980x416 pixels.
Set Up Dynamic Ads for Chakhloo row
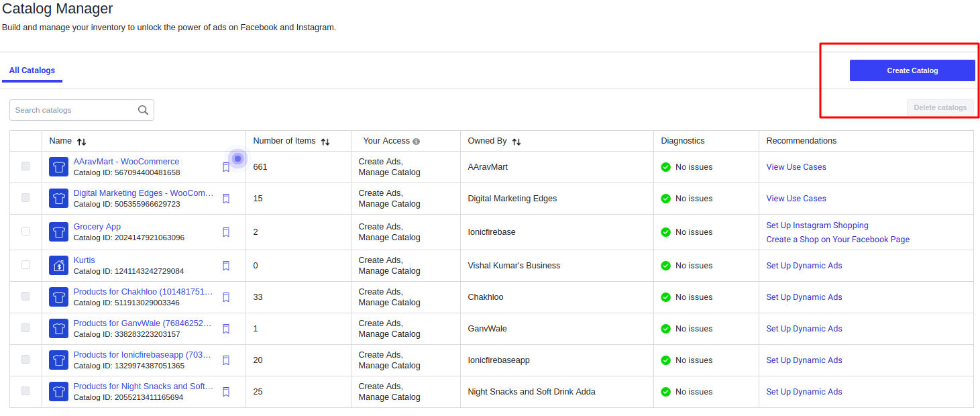coord(804,297)
